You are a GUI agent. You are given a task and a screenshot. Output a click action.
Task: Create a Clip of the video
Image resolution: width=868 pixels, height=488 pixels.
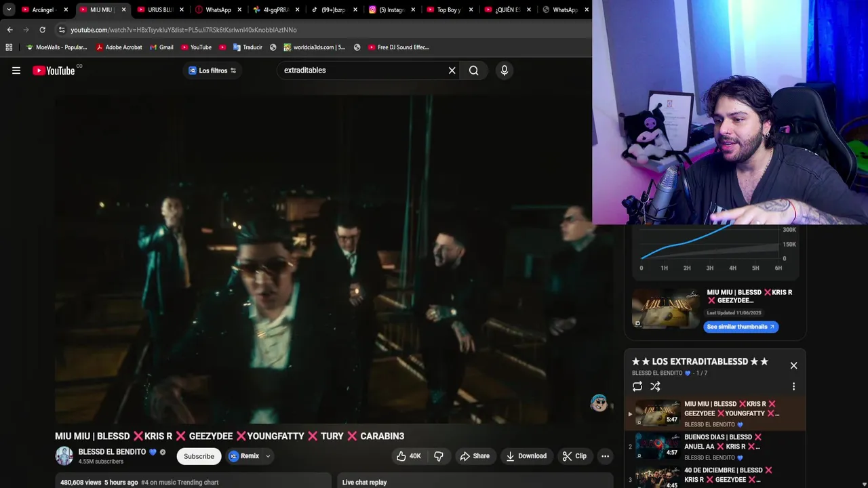click(x=574, y=456)
